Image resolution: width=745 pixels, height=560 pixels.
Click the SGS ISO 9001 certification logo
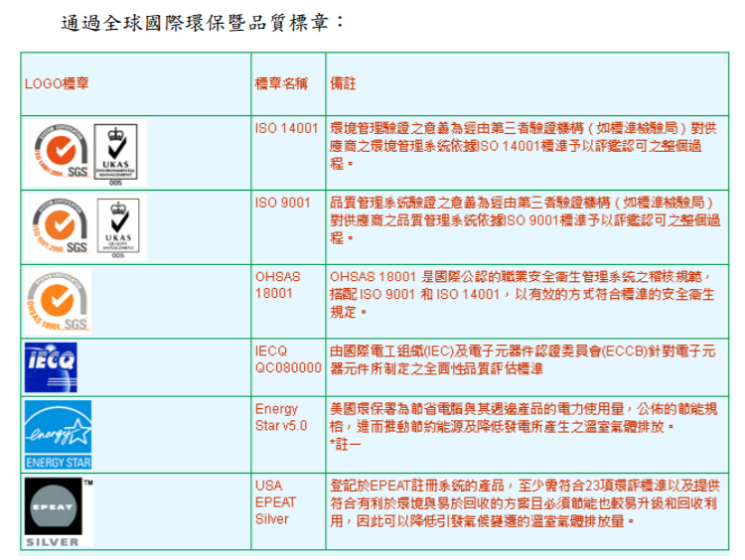pyautogui.click(x=61, y=226)
